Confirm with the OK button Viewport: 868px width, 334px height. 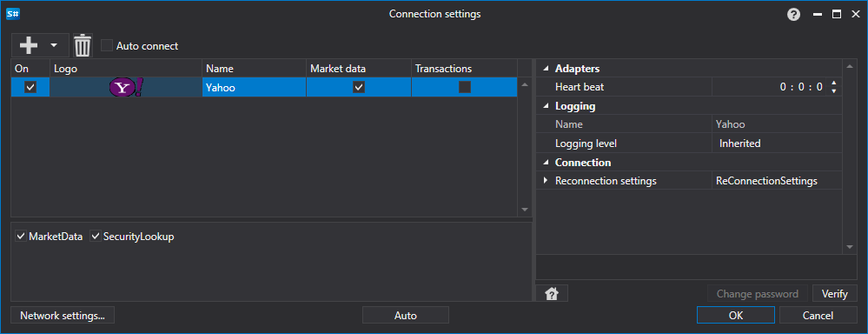(x=736, y=316)
